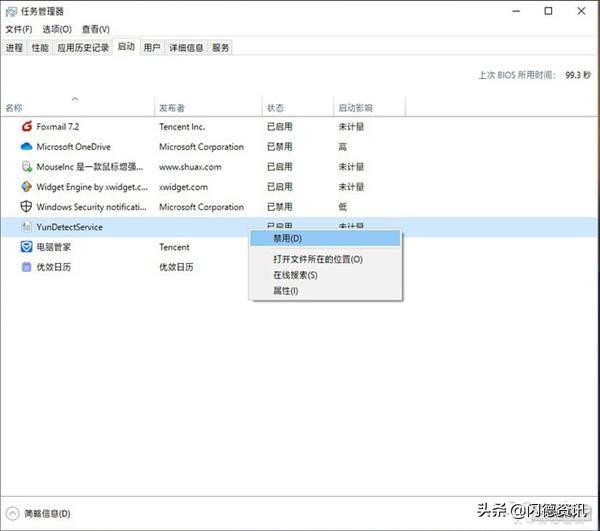Select the 电脑管家 row name
The image size is (600, 531).
click(54, 247)
